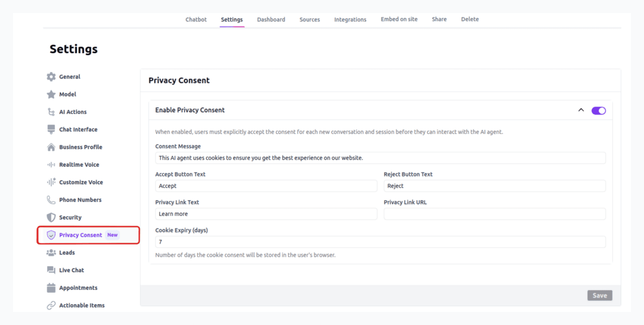Switch to the Dashboard tab

point(271,19)
